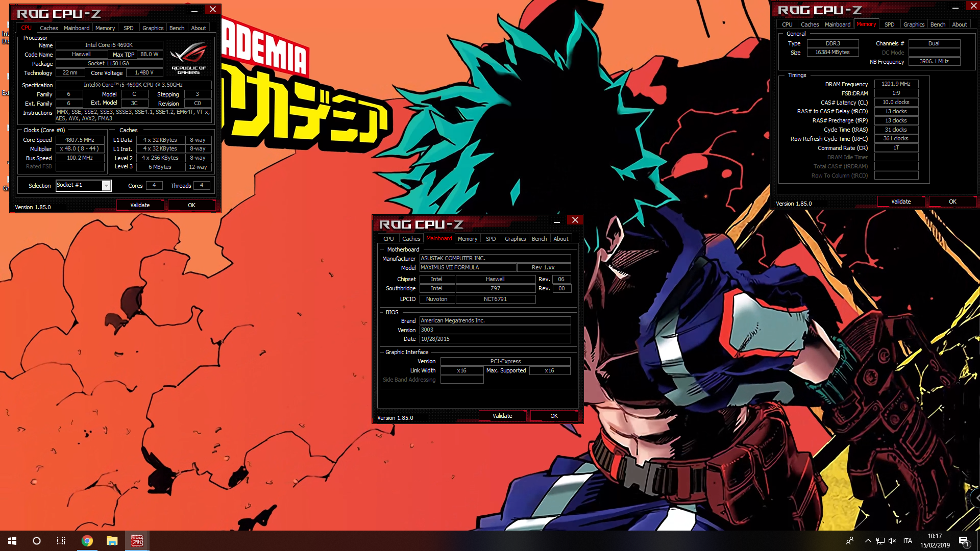980x551 pixels.
Task: Click the BIOS date 10/28/2015 field
Action: coord(495,339)
